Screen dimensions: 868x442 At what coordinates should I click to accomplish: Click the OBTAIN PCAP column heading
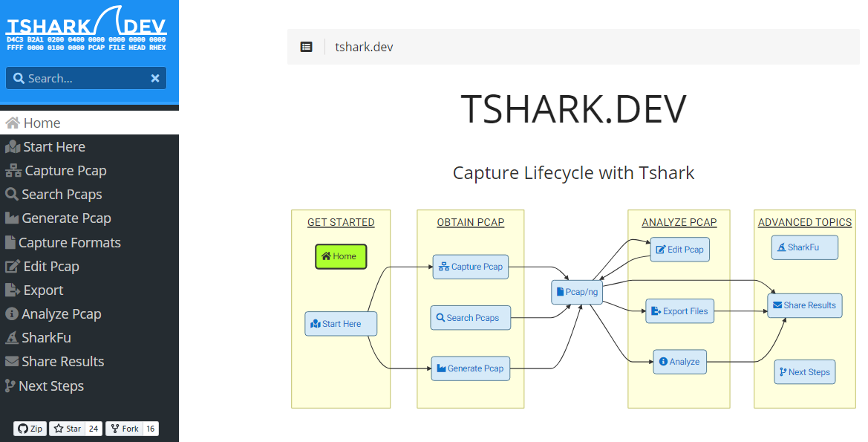coord(471,223)
